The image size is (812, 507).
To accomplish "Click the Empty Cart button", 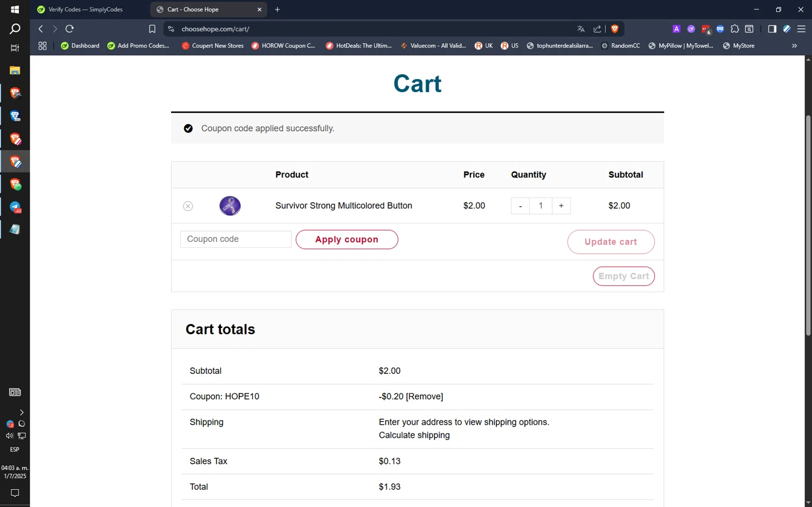I will point(624,276).
